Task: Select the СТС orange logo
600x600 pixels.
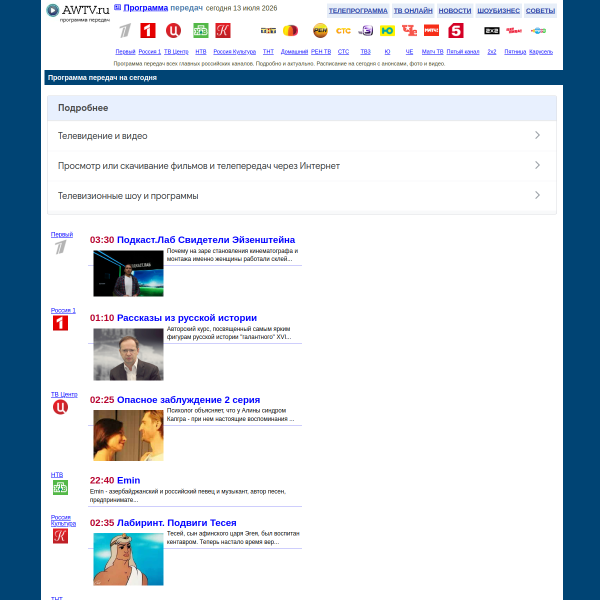Action: pos(343,31)
